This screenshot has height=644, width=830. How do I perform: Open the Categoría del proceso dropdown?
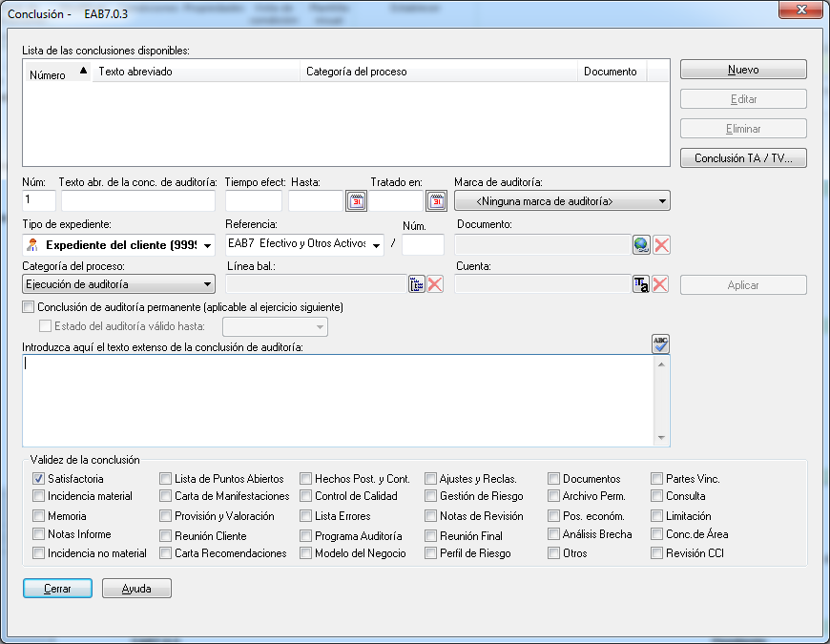[x=118, y=284]
